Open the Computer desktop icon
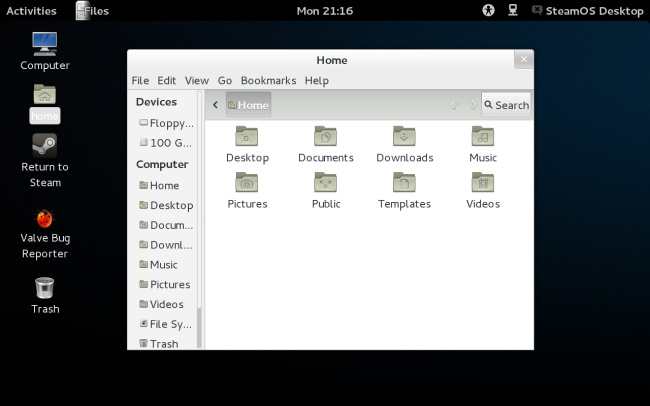Image resolution: width=650 pixels, height=406 pixels. [x=45, y=44]
